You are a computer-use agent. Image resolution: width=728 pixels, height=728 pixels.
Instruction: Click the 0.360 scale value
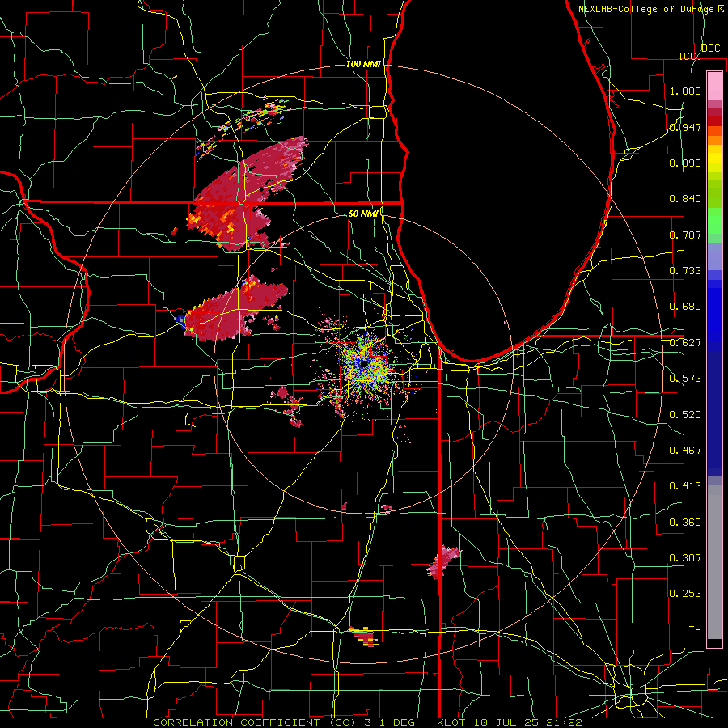pyautogui.click(x=685, y=523)
